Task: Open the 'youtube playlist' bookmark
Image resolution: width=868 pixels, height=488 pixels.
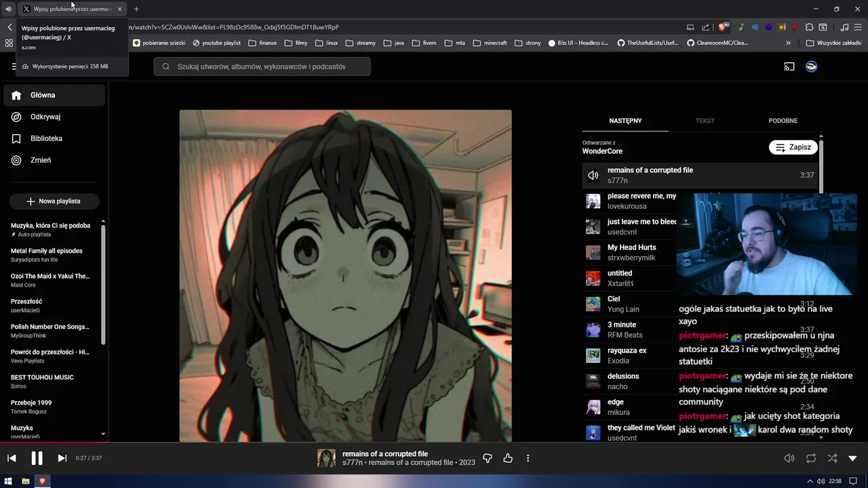Action: [216, 43]
